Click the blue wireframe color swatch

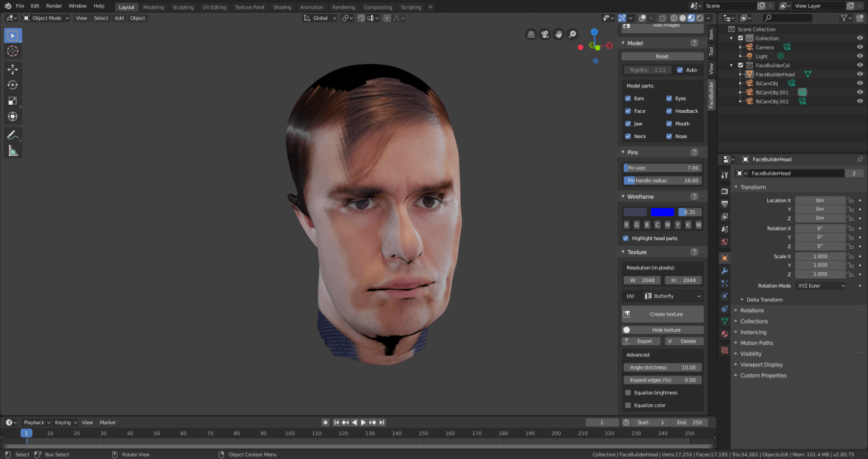(662, 212)
